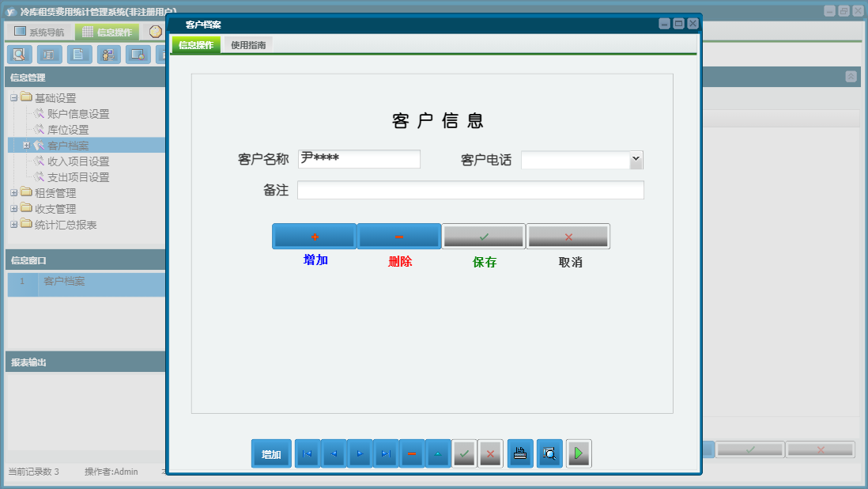Select 收支管理 folder label
The image size is (868, 489).
[55, 209]
